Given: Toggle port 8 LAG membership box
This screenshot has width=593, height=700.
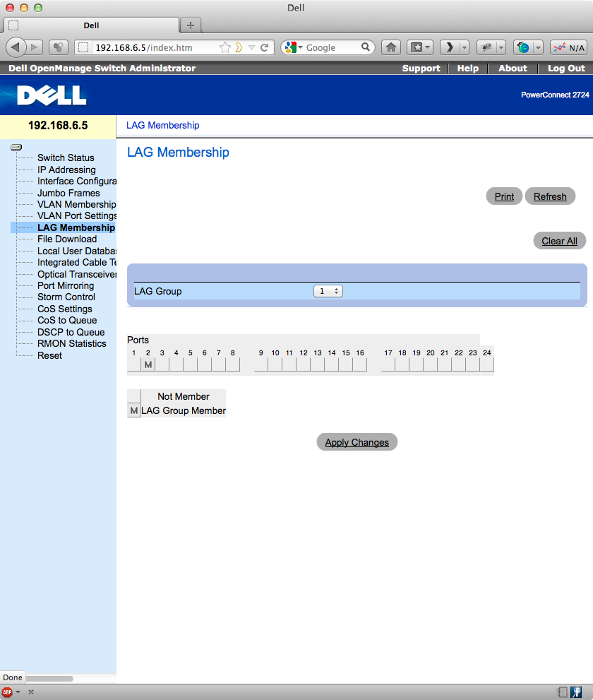Looking at the screenshot, I should (232, 364).
